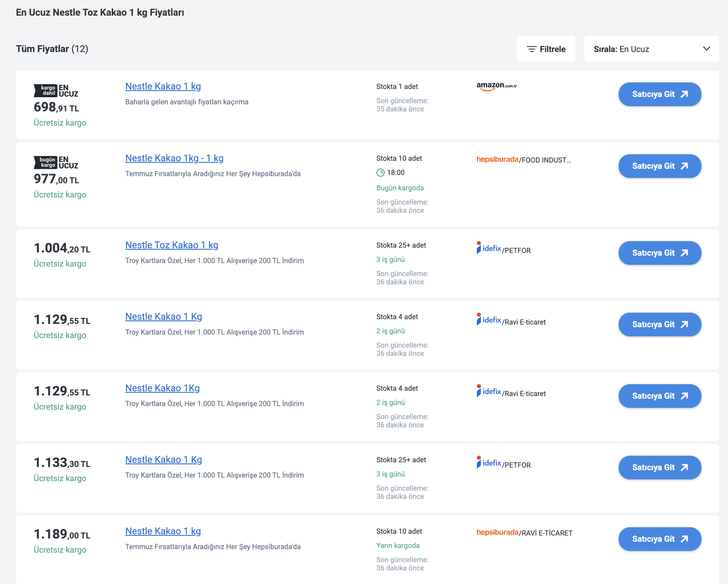
Task: Open the Nestle Toz Kakao 1 kg link
Action: pos(172,245)
